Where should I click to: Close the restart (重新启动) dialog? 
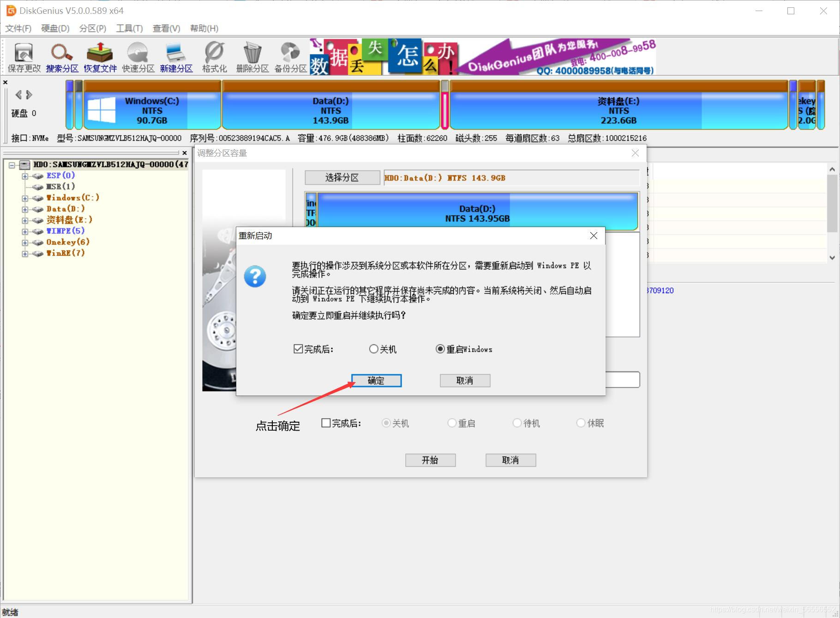pyautogui.click(x=594, y=236)
